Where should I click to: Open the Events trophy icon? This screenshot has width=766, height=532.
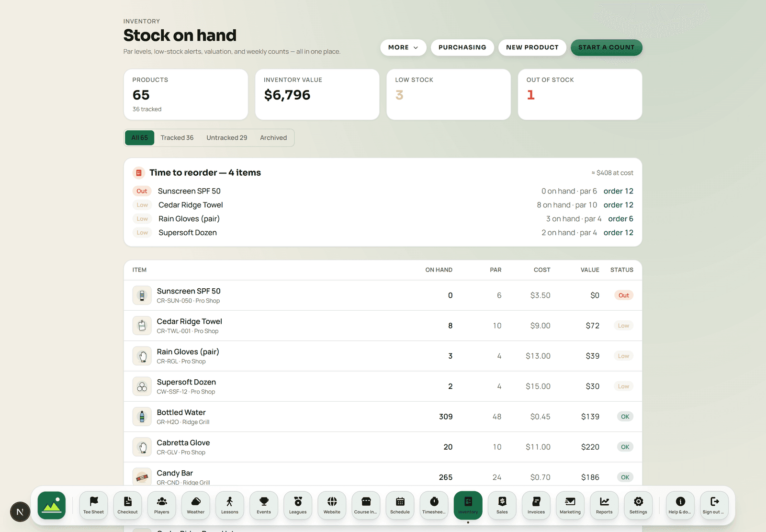pos(264,505)
